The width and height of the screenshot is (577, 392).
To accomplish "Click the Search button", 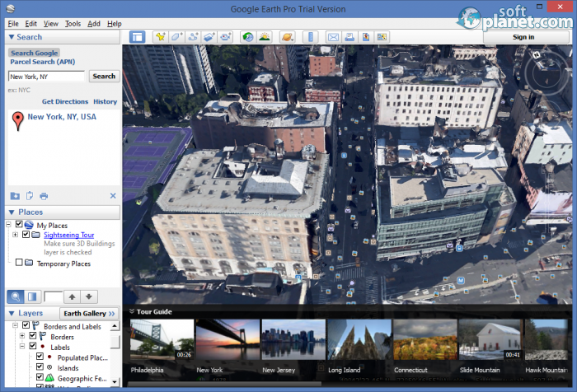I will click(104, 76).
